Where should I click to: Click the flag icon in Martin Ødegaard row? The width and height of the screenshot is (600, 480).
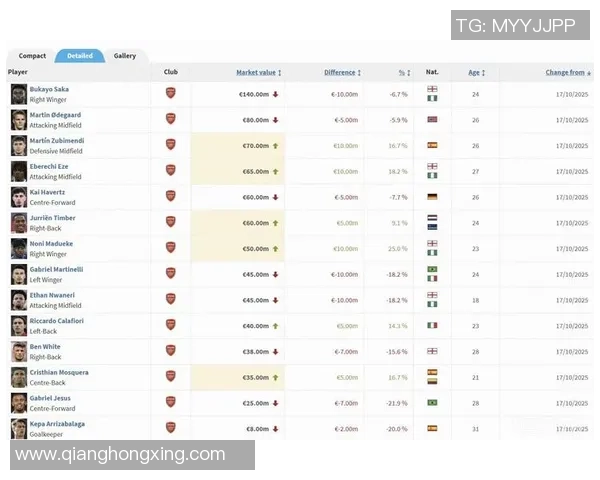coord(432,120)
